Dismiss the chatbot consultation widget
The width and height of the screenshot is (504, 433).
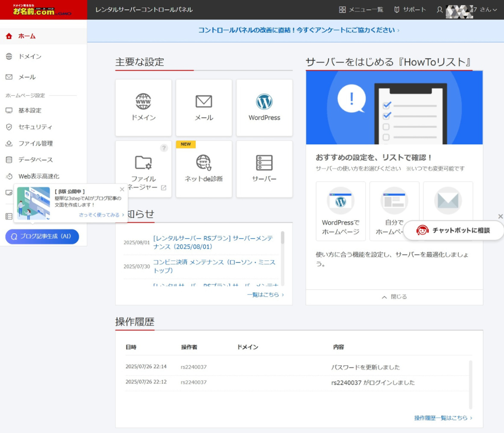click(500, 216)
